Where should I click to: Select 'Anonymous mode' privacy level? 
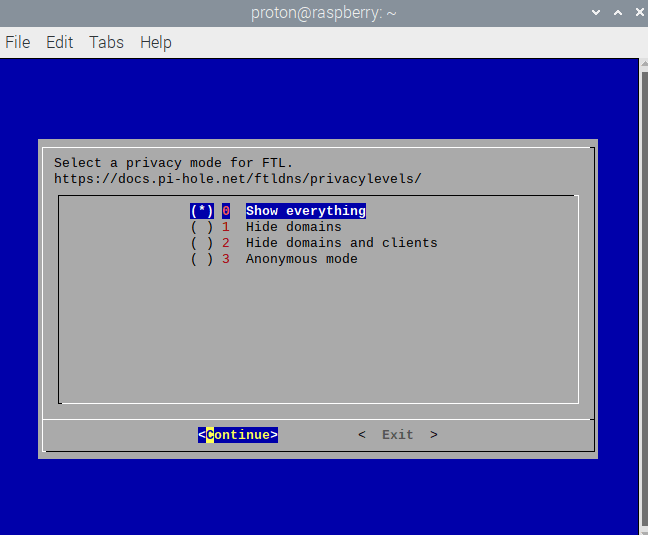[274, 259]
